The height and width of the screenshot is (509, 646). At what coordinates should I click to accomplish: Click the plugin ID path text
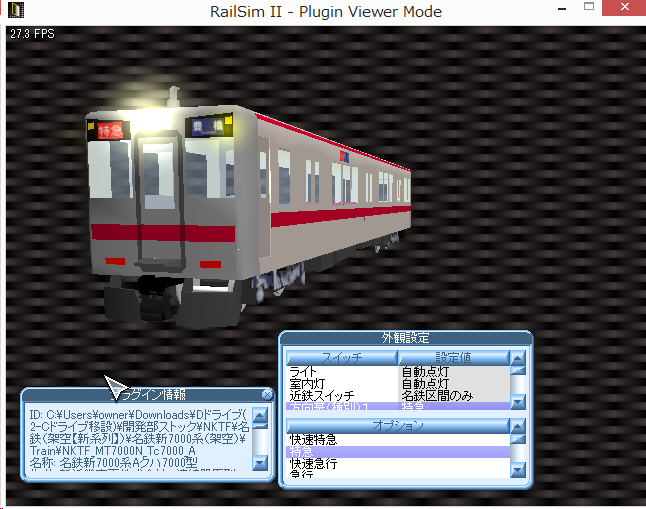click(138, 432)
